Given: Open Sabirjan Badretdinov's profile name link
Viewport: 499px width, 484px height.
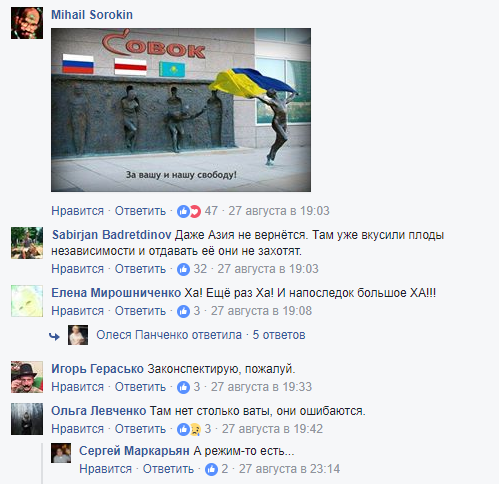Looking at the screenshot, I should coord(112,235).
